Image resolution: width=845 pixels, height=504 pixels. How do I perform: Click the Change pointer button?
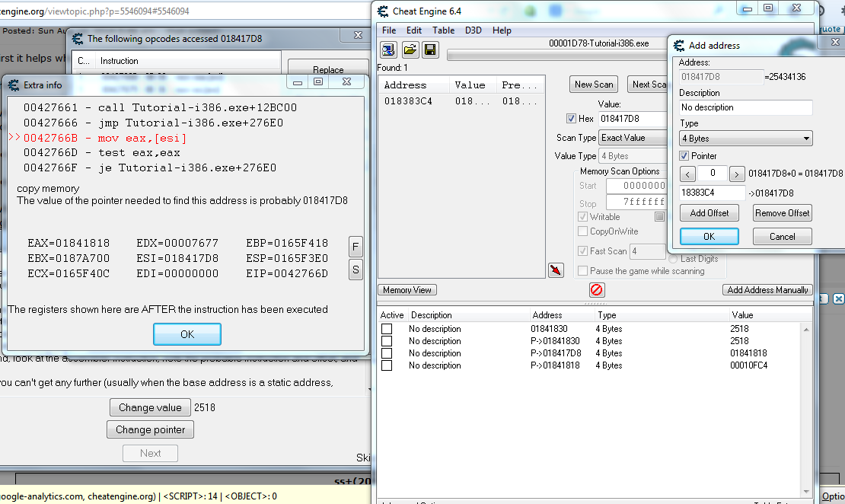(x=150, y=429)
